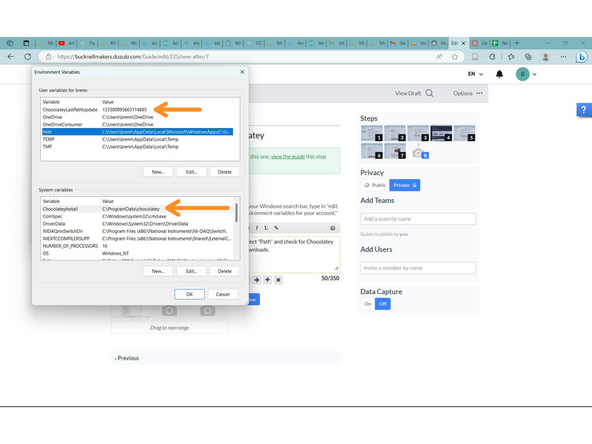This screenshot has width=592, height=444.
Task: Click Cancel in Environment Variables dialog
Action: pyautogui.click(x=223, y=294)
